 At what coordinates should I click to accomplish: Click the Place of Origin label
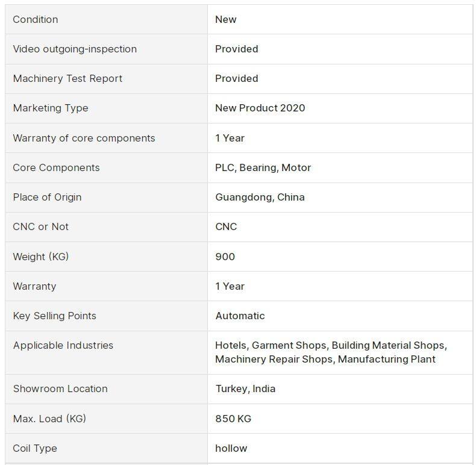(x=47, y=197)
